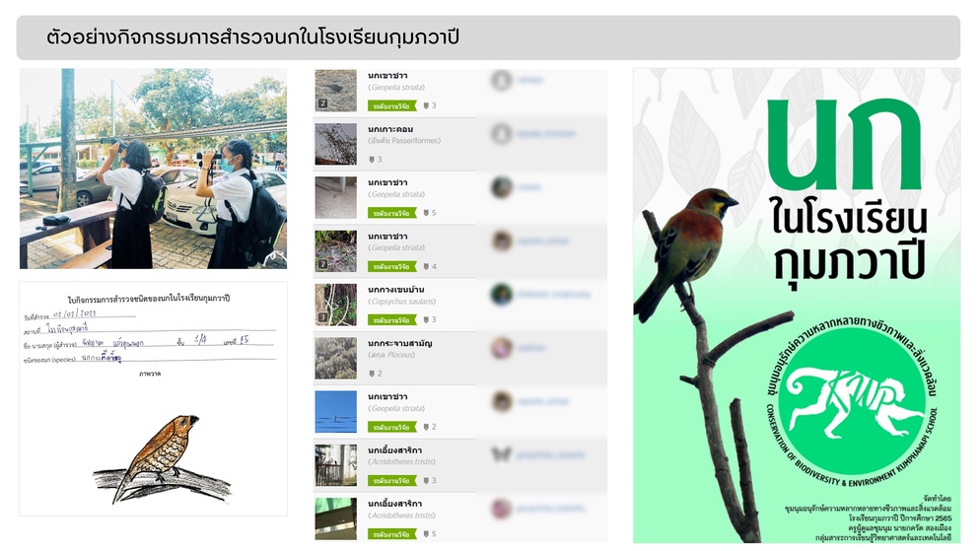Open the photo of students using binoculars
Viewport: 980px width, 551px height.
(153, 169)
